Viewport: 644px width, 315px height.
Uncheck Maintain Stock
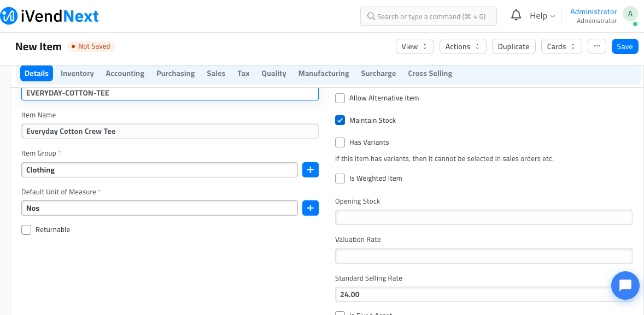point(340,121)
